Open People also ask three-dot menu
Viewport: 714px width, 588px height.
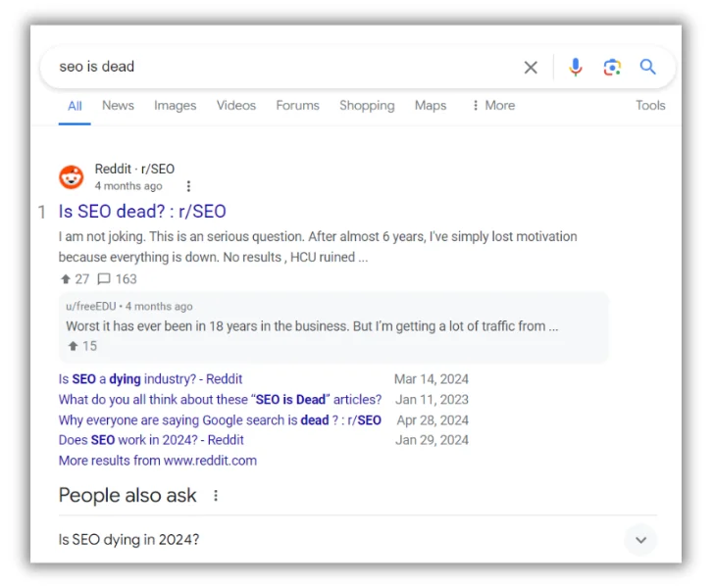[x=216, y=495]
